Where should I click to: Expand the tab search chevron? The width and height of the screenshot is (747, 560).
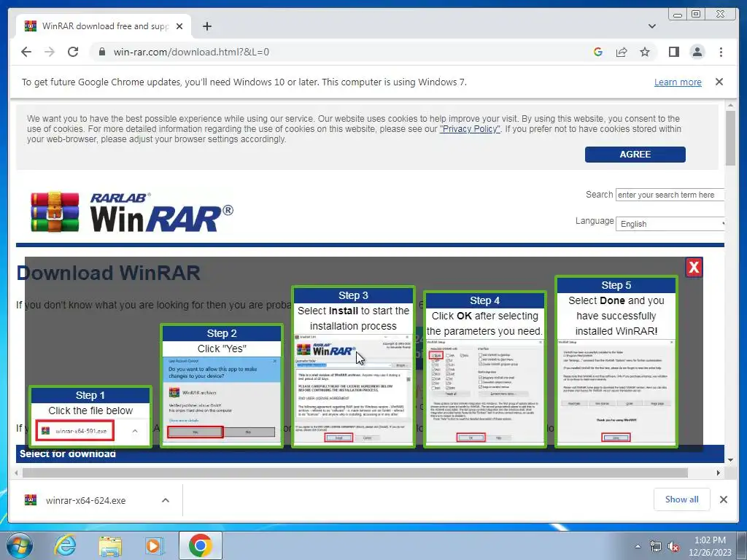[x=651, y=26]
